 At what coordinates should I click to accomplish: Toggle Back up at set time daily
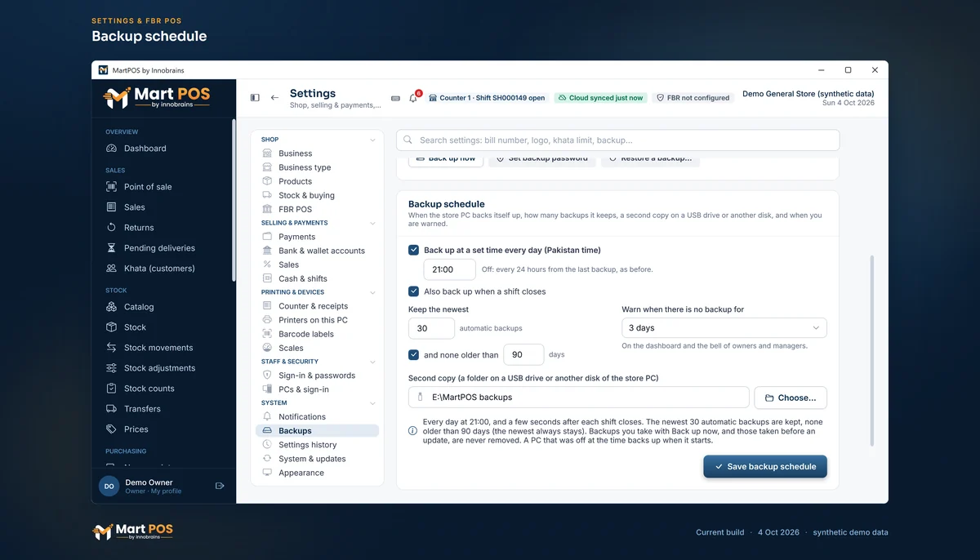pyautogui.click(x=414, y=250)
